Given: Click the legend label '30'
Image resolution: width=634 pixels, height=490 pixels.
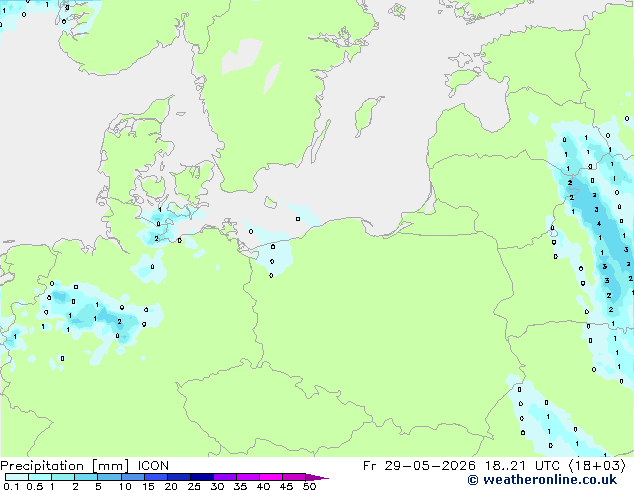Looking at the screenshot, I should point(217,486).
